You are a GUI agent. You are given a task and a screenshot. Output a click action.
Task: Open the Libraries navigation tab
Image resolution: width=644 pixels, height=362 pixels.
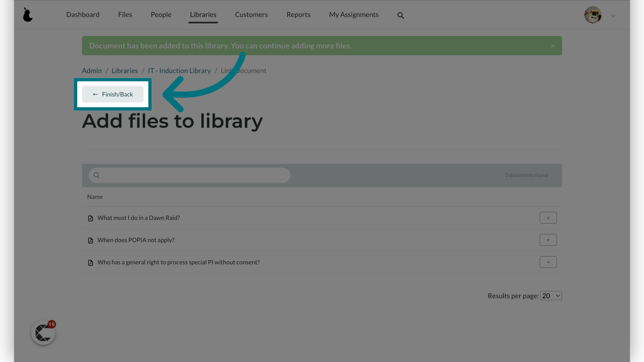pyautogui.click(x=203, y=15)
